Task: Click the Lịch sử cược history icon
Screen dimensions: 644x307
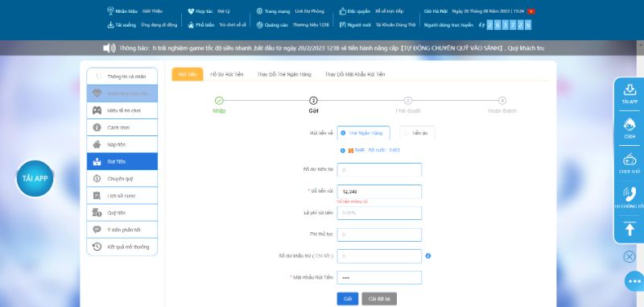Action: pos(97,196)
